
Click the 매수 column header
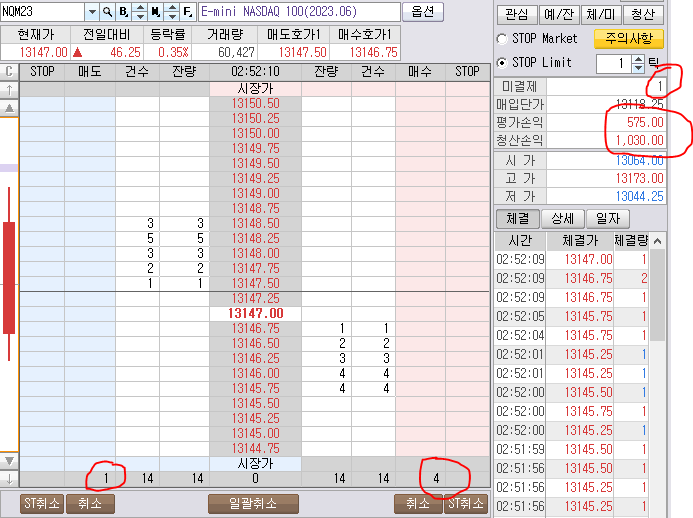pos(420,72)
